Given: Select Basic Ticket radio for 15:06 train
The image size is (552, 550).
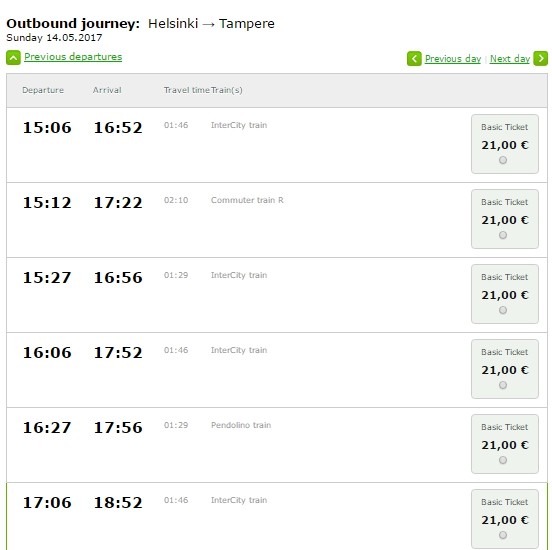Looking at the screenshot, I should click(503, 160).
